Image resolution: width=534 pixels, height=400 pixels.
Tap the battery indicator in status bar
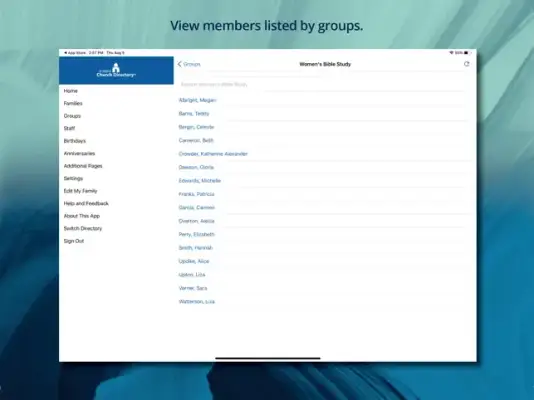click(466, 53)
